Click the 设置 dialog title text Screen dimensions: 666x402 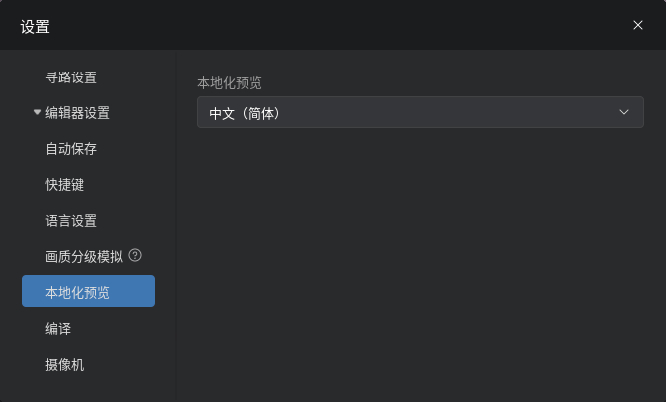pyautogui.click(x=35, y=27)
